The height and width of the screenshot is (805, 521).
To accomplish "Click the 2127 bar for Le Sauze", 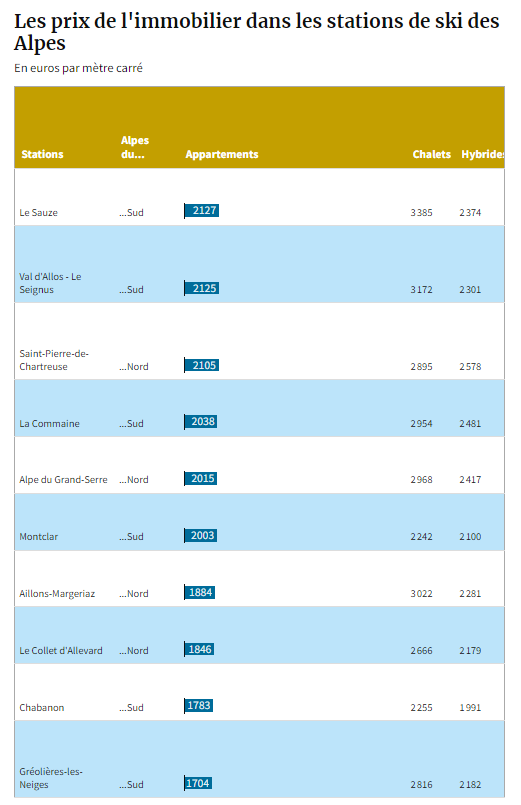I will pos(202,210).
